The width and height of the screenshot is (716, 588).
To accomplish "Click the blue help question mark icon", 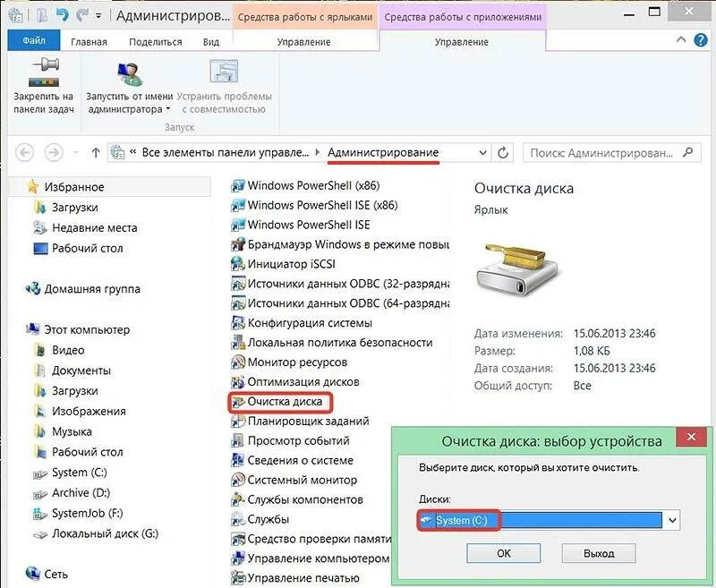I will [699, 39].
